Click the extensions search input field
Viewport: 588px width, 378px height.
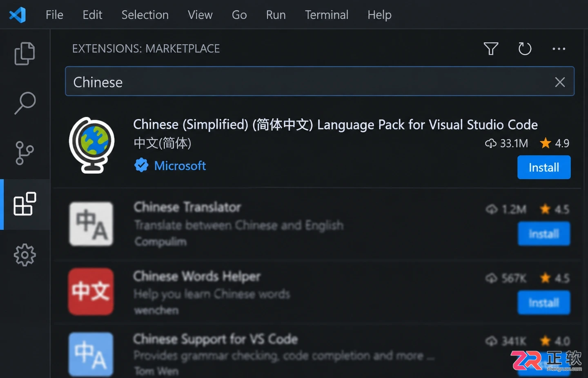coord(320,81)
